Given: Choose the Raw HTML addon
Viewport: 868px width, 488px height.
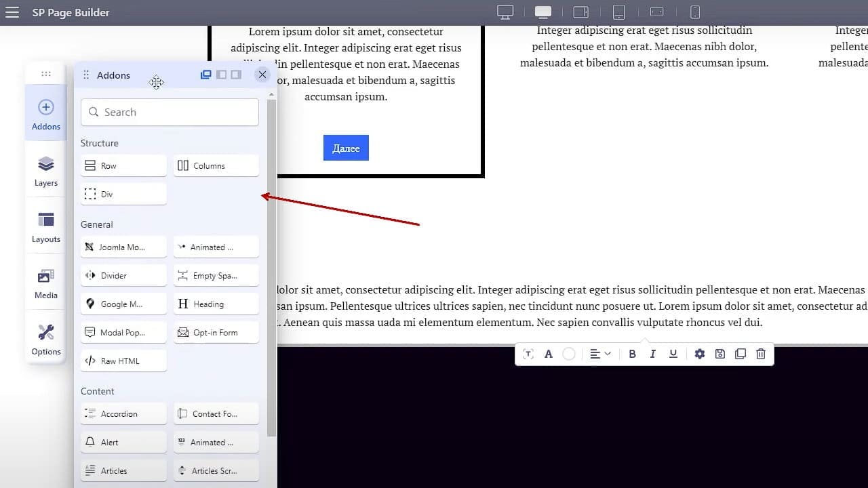Looking at the screenshot, I should tap(123, 361).
